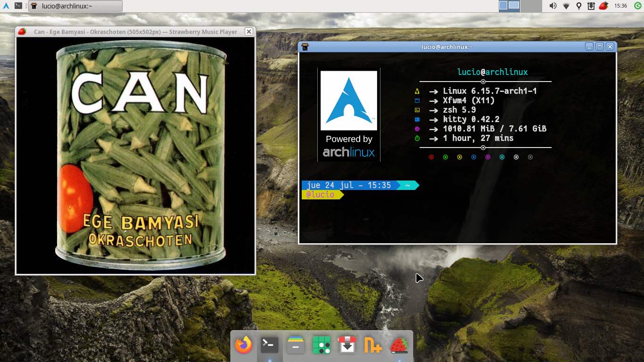
Task: Maximize the kitty terminal window
Action: click(x=600, y=47)
